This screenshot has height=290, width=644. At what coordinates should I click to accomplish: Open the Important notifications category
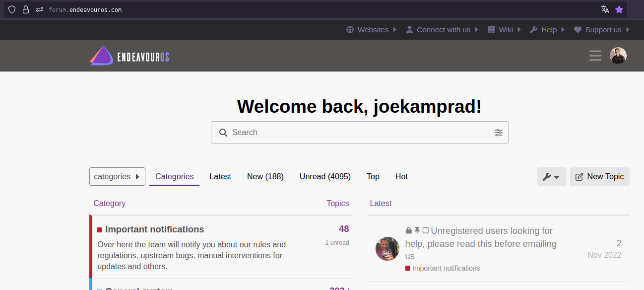click(x=154, y=229)
